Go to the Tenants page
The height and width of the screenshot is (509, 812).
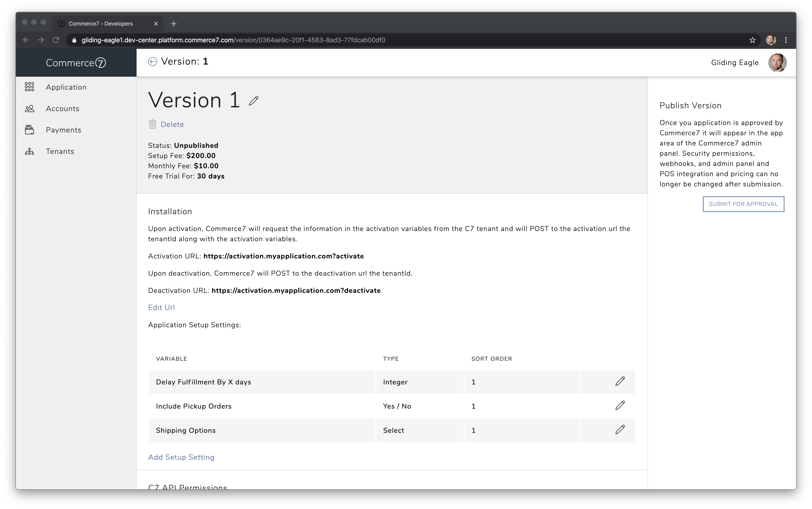(60, 152)
